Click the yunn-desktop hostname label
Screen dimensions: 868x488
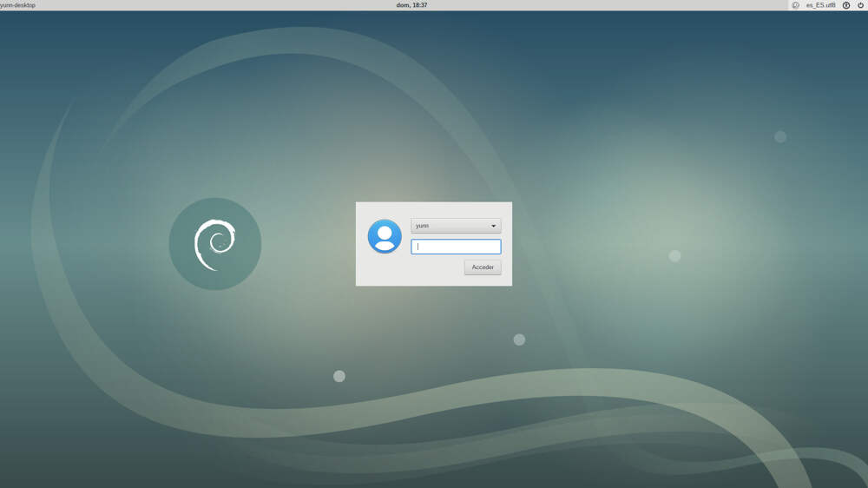tap(18, 5)
